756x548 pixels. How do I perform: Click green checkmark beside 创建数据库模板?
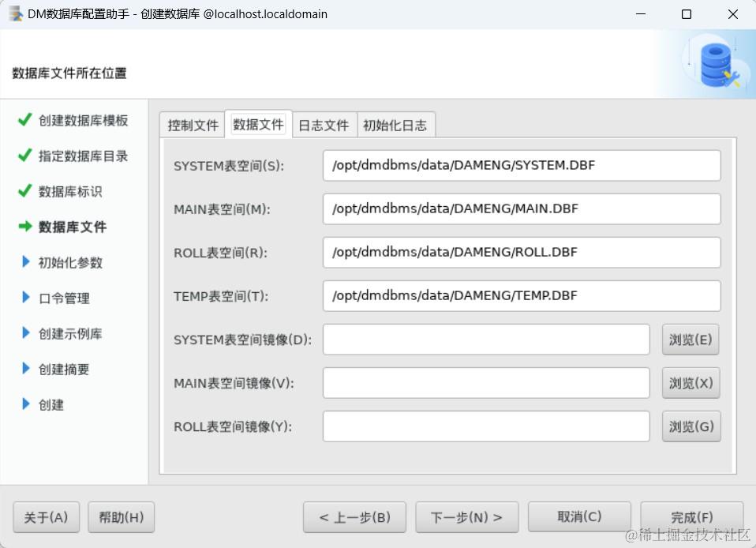(x=24, y=119)
